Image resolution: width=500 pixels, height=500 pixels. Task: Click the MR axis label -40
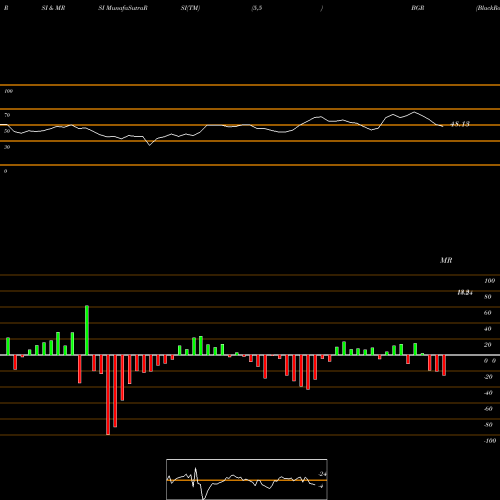488,393
